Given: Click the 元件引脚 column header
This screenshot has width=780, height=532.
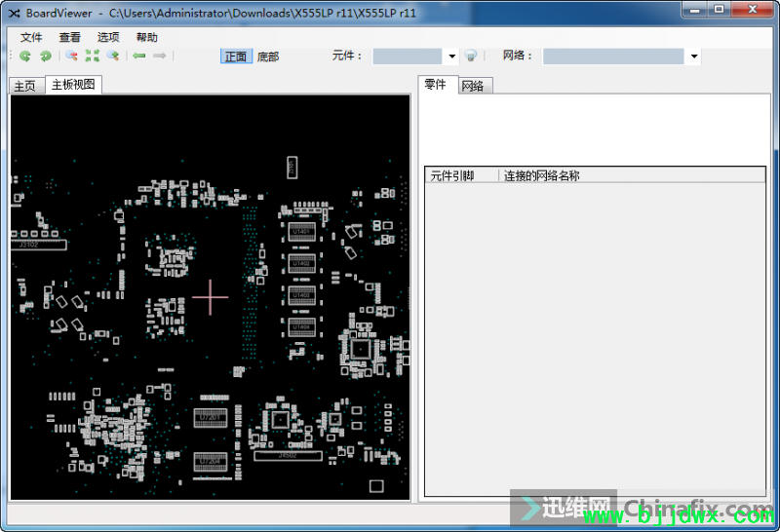Looking at the screenshot, I should (461, 175).
